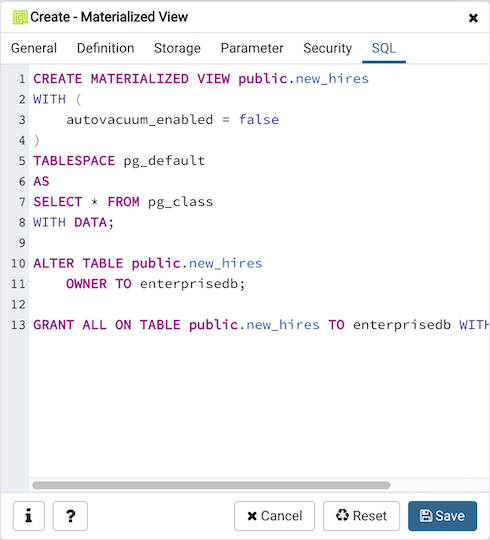Click the info (i) button
This screenshot has width=490, height=540.
[x=29, y=516]
